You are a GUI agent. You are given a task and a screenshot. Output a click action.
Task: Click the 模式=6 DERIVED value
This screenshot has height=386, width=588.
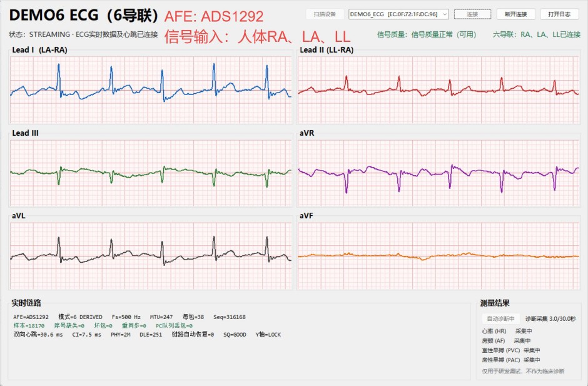pos(80,317)
